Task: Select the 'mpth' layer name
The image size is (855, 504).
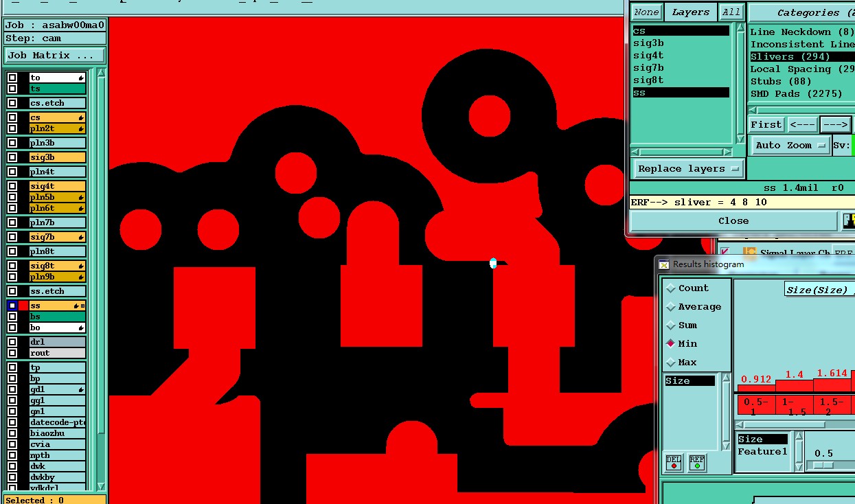Action: pyautogui.click(x=58, y=455)
